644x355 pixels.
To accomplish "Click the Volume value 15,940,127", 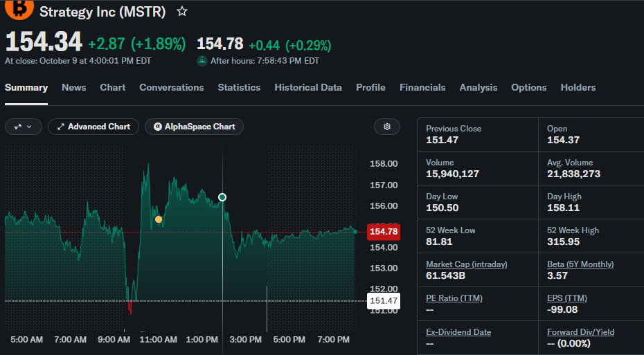I will pos(452,174).
